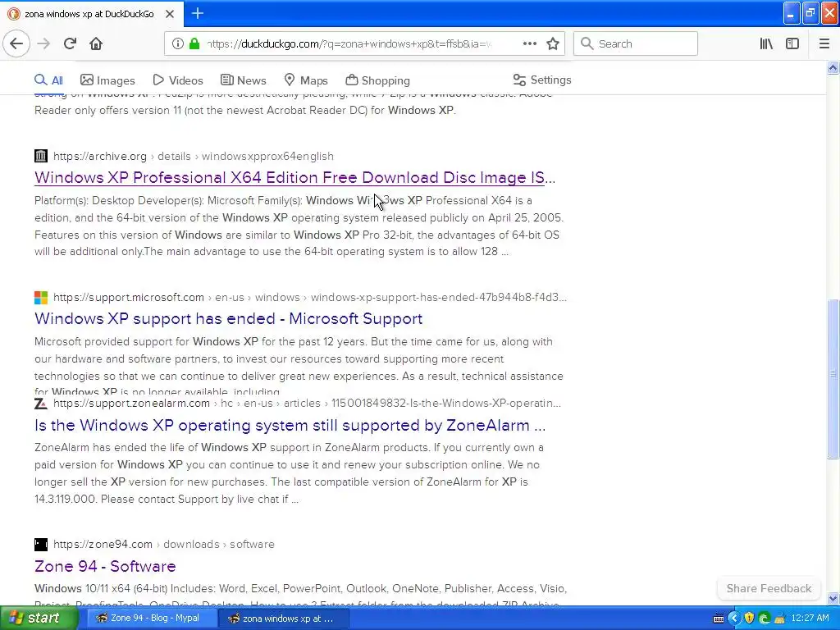This screenshot has height=630, width=840.
Task: Open the Windows Start menu
Action: click(38, 619)
